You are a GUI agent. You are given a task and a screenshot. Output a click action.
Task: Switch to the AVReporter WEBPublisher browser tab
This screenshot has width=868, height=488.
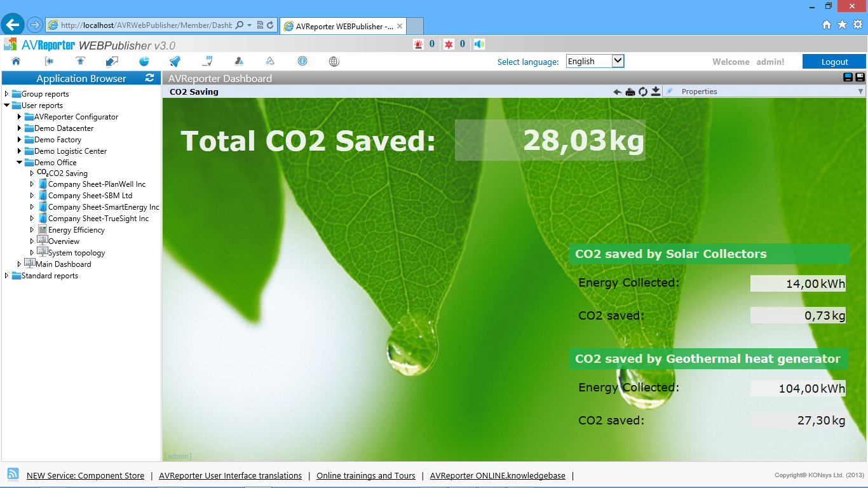click(342, 26)
